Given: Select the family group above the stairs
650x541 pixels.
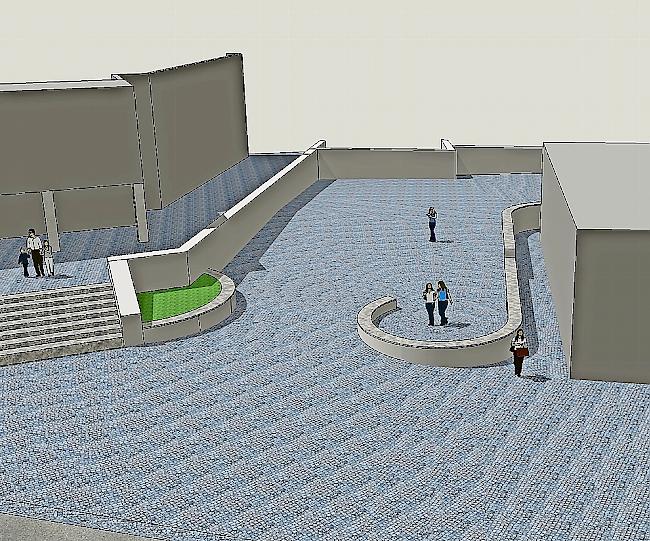Looking at the screenshot, I should coord(36,253).
